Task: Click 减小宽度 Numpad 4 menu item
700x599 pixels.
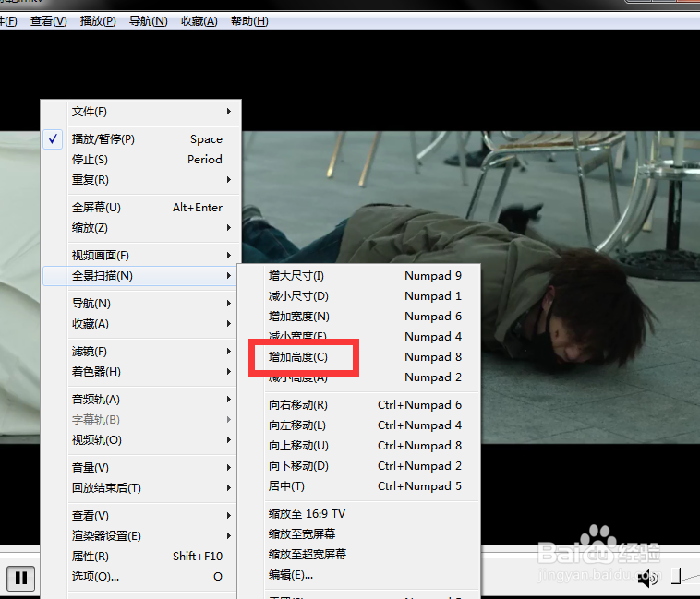Action: (x=359, y=336)
